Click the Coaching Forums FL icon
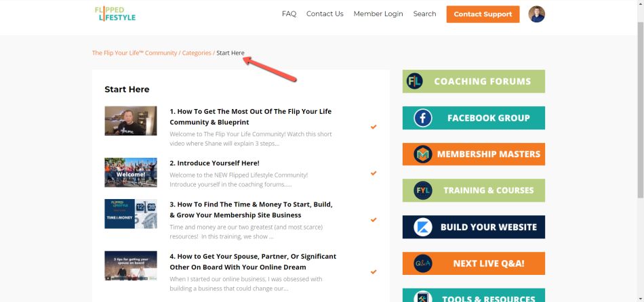The height and width of the screenshot is (302, 644). [414, 81]
